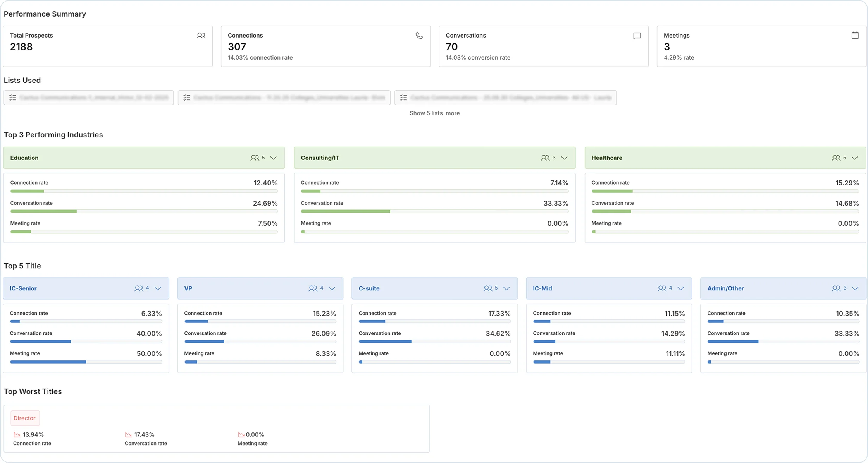Click IC-Senior meeting rate progress bar
The image size is (868, 463).
click(86, 362)
